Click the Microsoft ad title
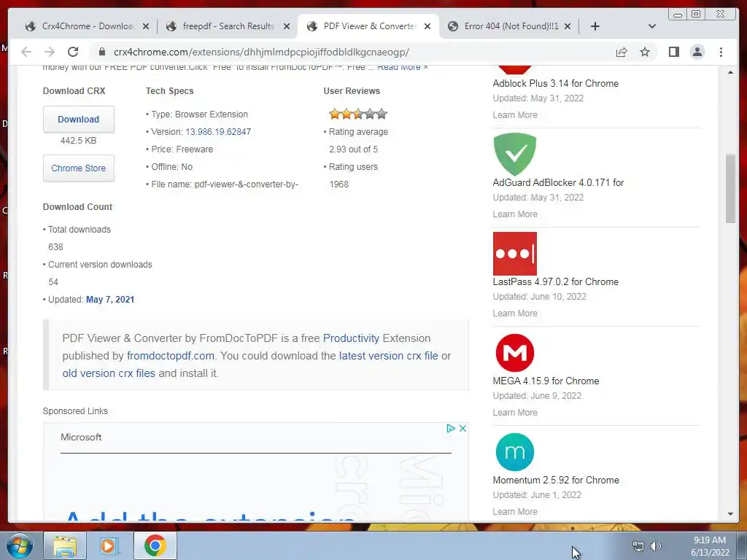Viewport: 747px width, 560px height. (81, 437)
